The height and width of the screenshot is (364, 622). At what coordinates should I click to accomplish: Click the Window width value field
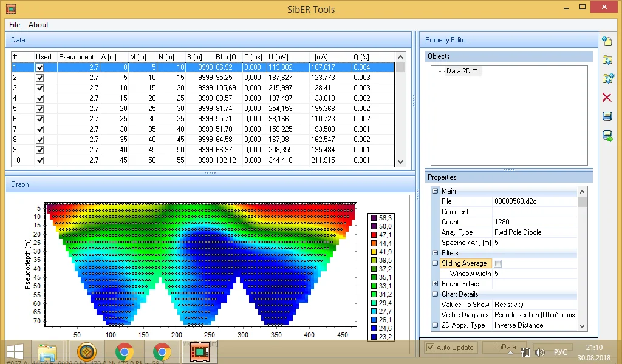[x=533, y=274]
